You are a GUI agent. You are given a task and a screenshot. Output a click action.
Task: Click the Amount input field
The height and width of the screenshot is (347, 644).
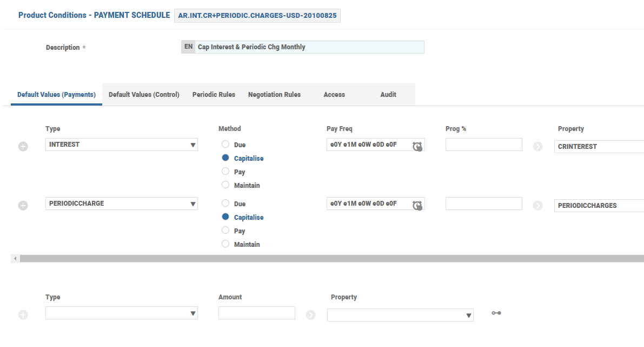tap(256, 313)
